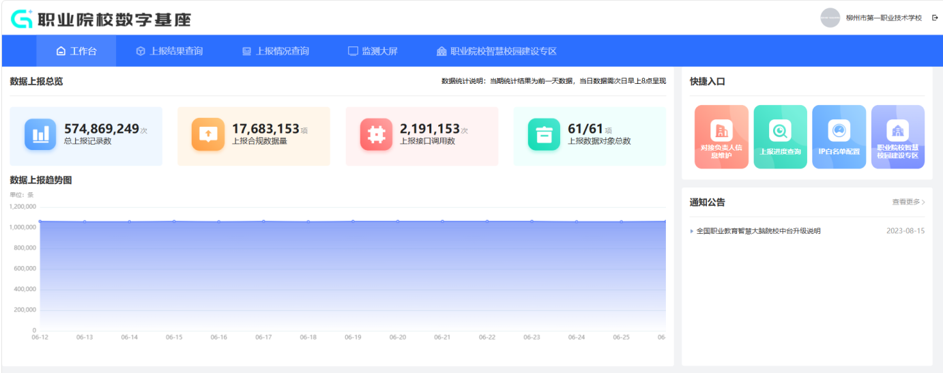The width and height of the screenshot is (943, 373).
Task: Click the cube icon in 上报结果查询 tab
Action: click(x=140, y=51)
